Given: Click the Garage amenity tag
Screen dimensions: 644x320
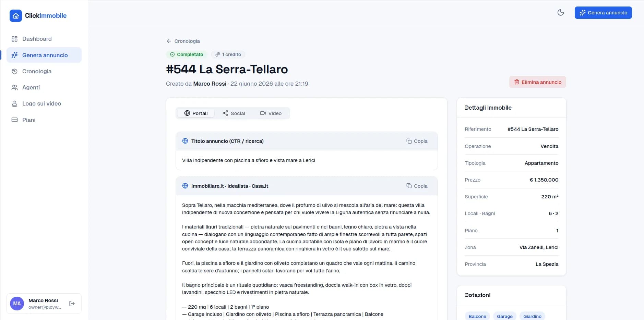Looking at the screenshot, I should (505, 316).
